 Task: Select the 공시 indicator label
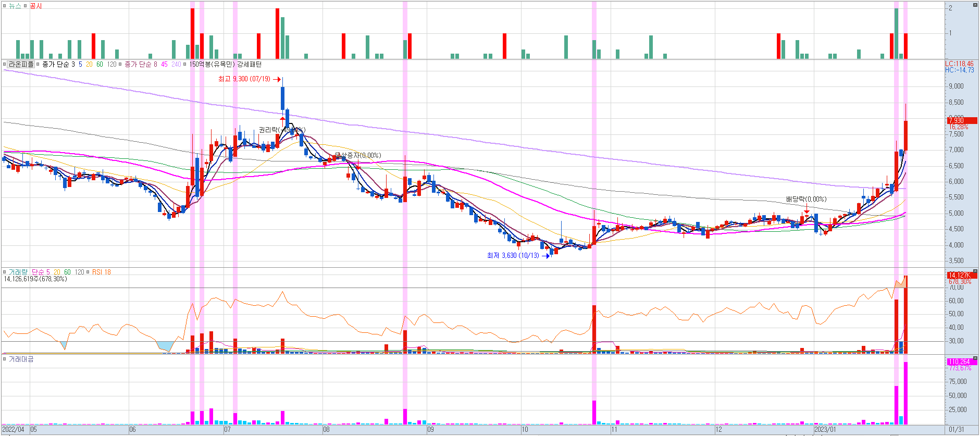pos(36,6)
